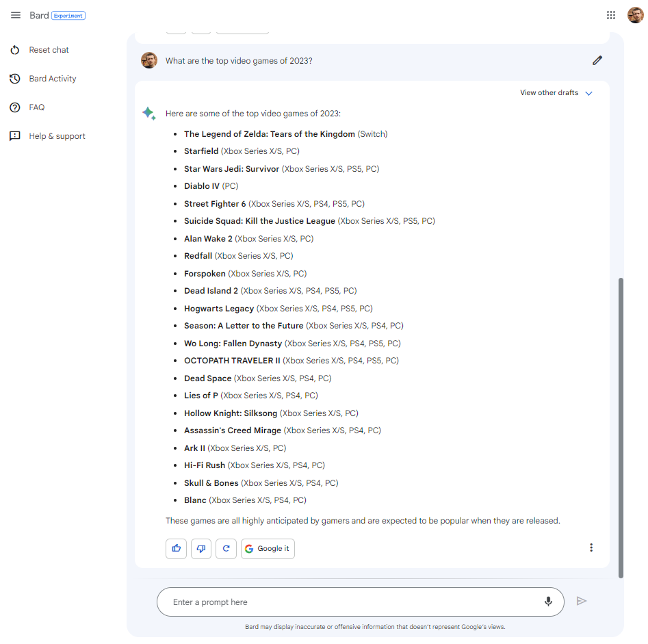Go to Help & support
648x644 pixels.
(57, 136)
